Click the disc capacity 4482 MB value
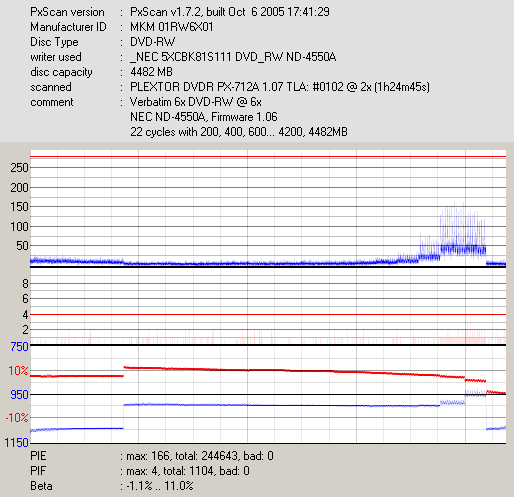Viewport: 514px width, 497px height. point(151,72)
